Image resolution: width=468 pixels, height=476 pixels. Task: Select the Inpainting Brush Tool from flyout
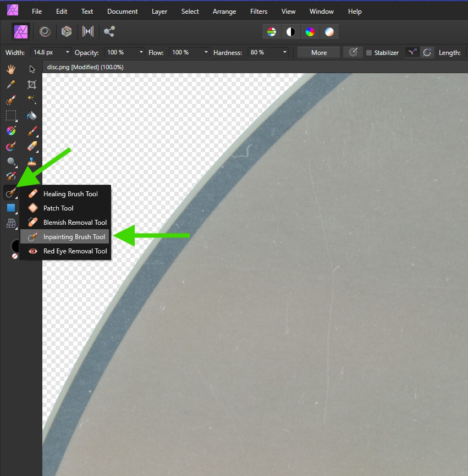click(74, 237)
